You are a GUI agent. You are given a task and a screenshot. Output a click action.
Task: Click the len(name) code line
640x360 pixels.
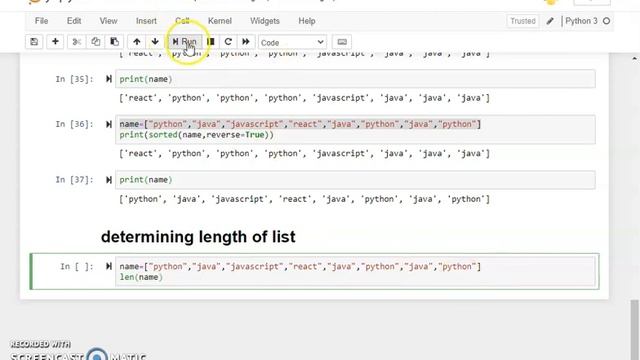point(141,277)
